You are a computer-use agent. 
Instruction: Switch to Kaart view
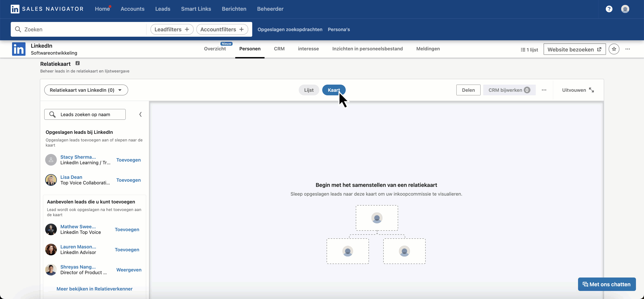click(x=334, y=90)
